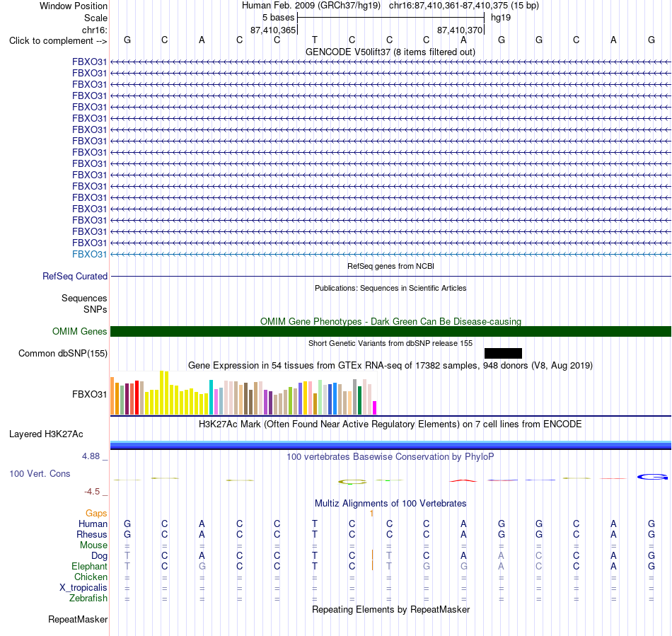Click the GENCODE V50lift37 track title
The width and height of the screenshot is (672, 636).
coord(390,52)
